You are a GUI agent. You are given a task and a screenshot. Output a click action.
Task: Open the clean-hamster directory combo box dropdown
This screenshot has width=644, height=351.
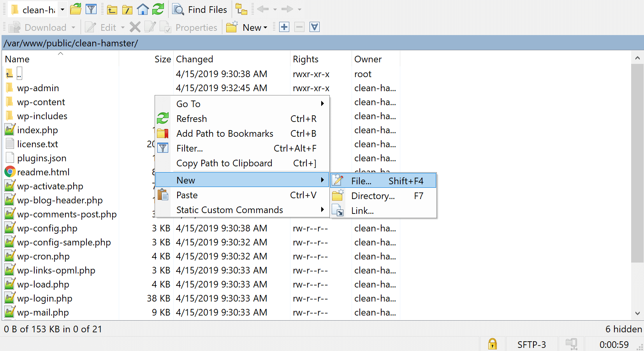(62, 9)
